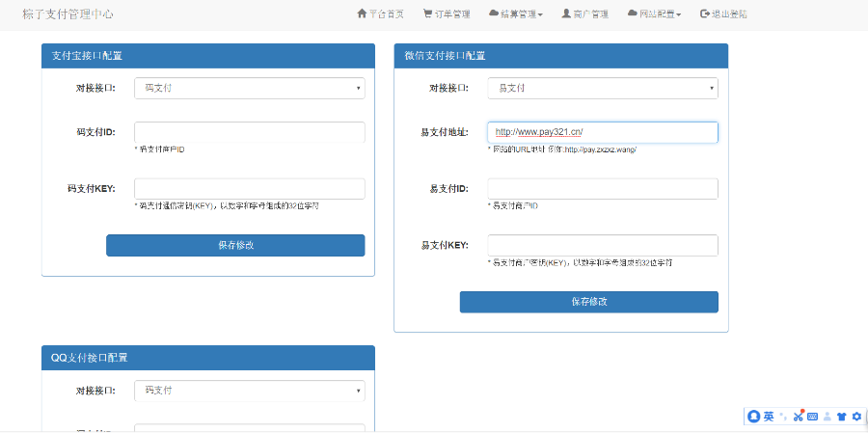
Task: Toggle the punctuation mode icon
Action: (x=783, y=416)
